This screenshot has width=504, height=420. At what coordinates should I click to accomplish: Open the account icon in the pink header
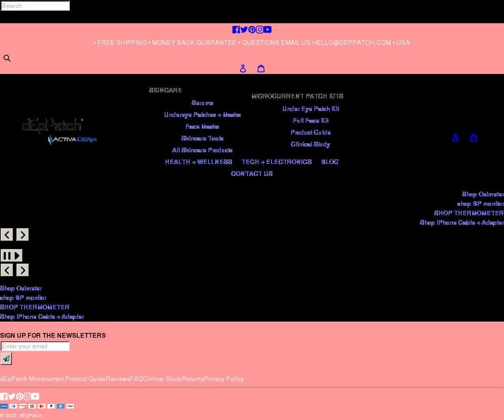click(x=243, y=68)
